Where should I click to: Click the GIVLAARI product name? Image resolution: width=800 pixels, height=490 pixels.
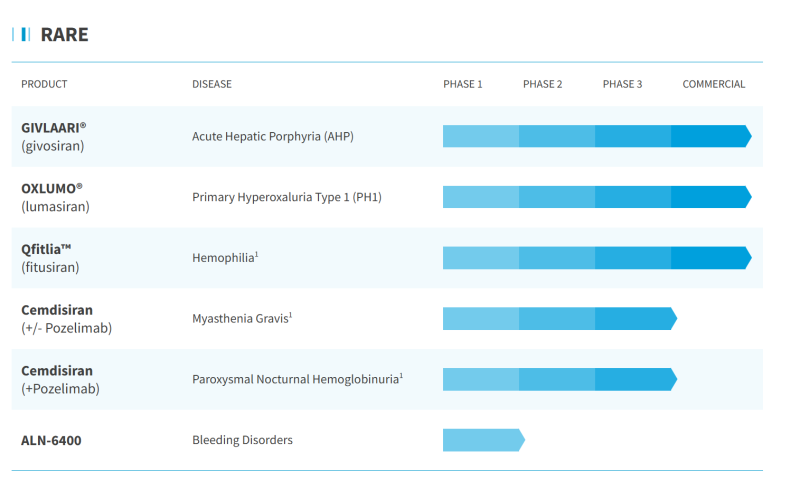pos(54,128)
